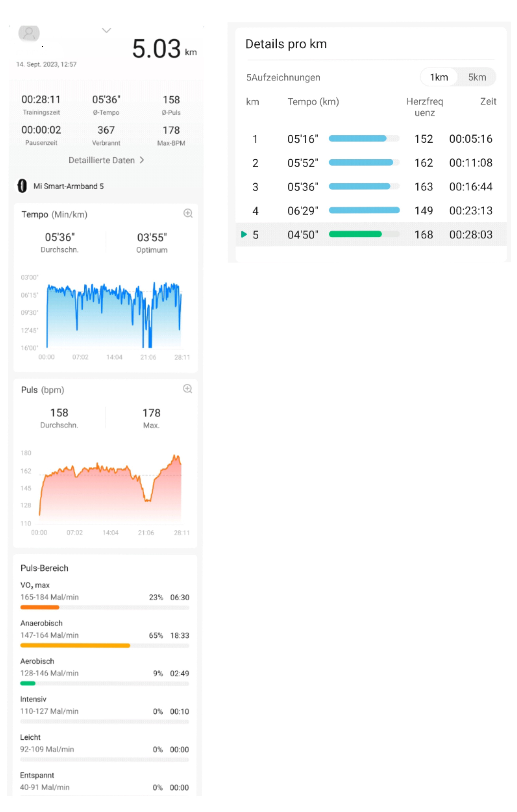Expand the dropdown chevron at top

(107, 30)
